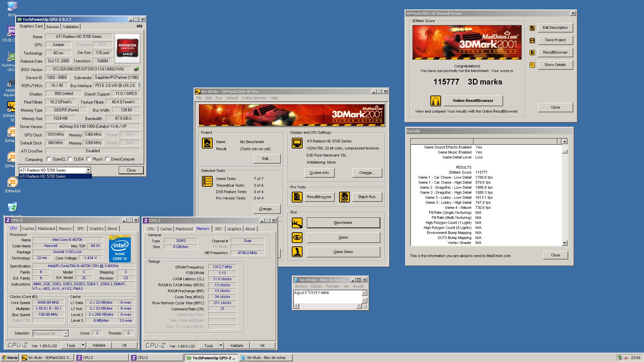Click TechPowerUp GPU-Z taskbar button

[211, 358]
